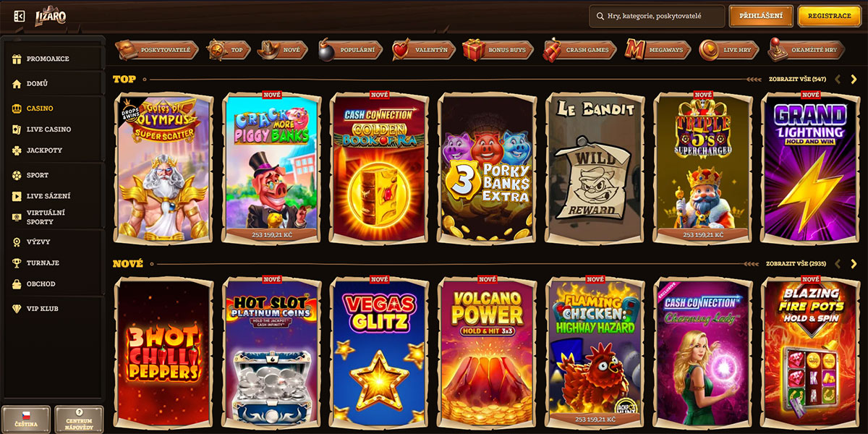Open VIP Klub diamond icon
Viewport: 868px width, 434px height.
(17, 309)
